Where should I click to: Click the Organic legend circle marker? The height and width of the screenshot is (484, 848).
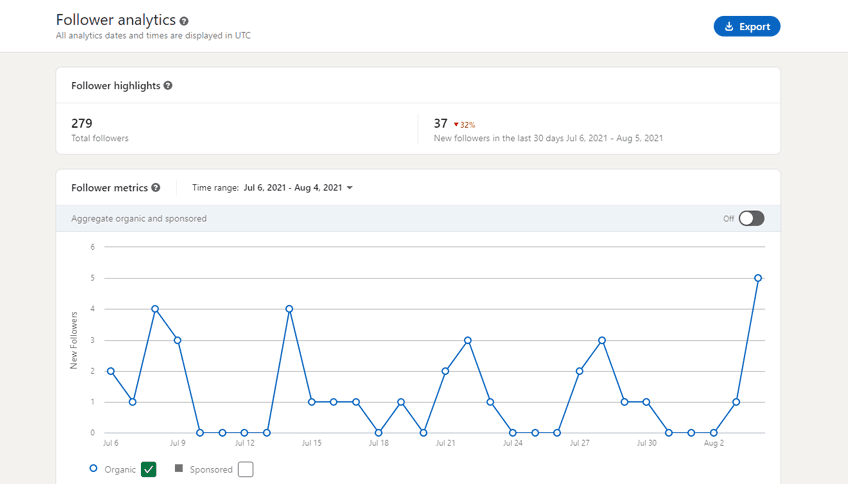94,468
